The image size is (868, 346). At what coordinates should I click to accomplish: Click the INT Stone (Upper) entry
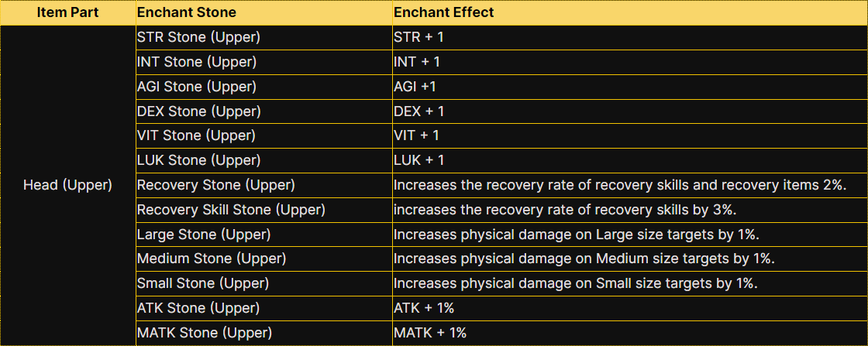point(196,62)
